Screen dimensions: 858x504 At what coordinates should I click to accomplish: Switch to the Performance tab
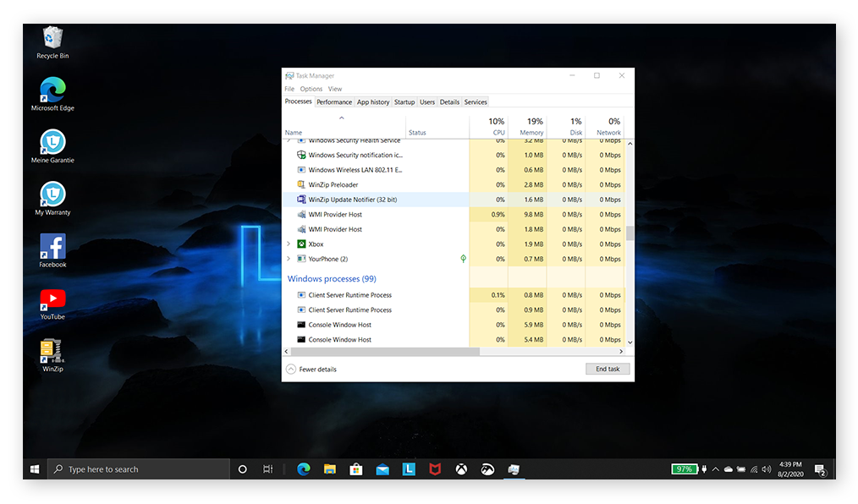point(334,101)
